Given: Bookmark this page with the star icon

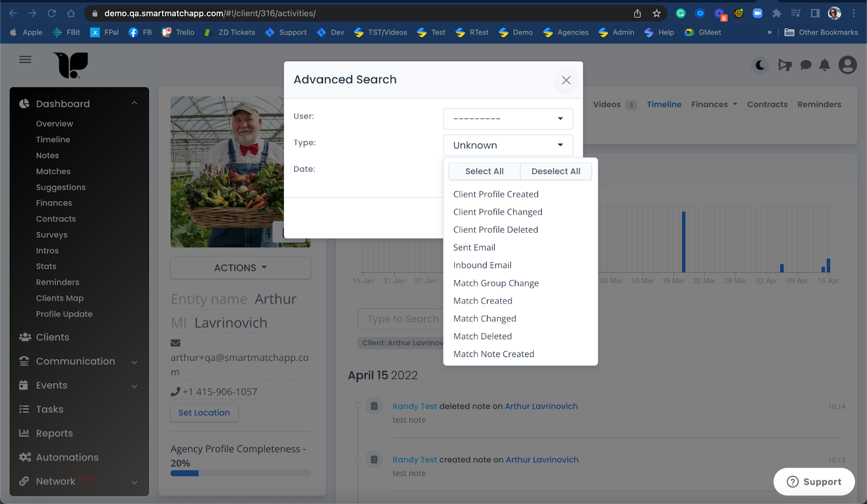Looking at the screenshot, I should pos(657,14).
